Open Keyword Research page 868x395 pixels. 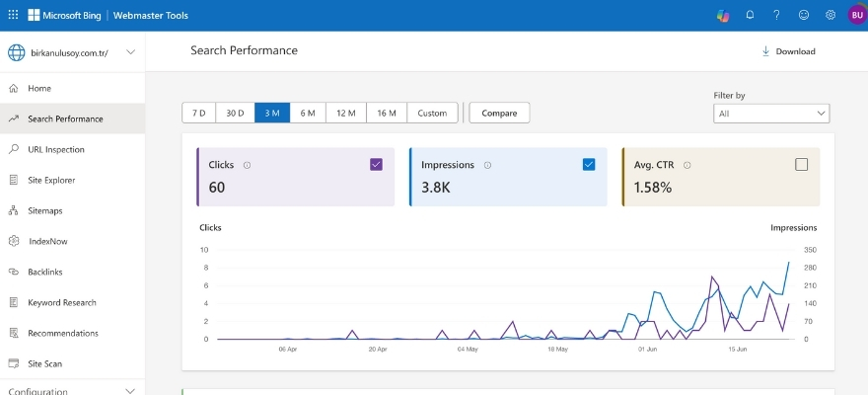73,302
